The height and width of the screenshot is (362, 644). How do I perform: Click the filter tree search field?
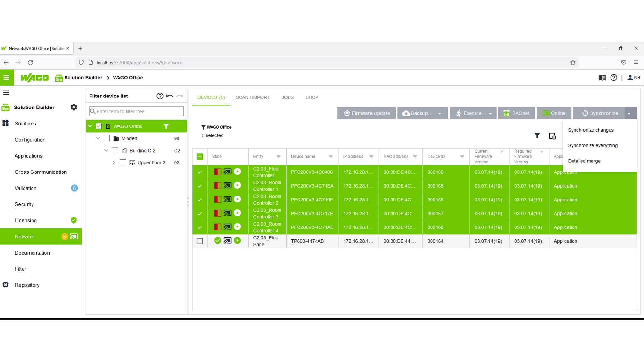pyautogui.click(x=137, y=111)
